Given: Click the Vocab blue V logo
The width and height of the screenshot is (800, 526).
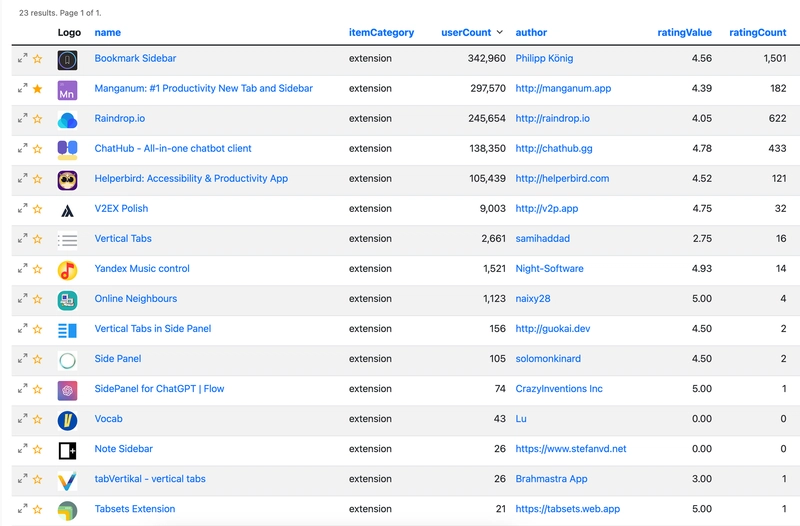Looking at the screenshot, I should [67, 421].
